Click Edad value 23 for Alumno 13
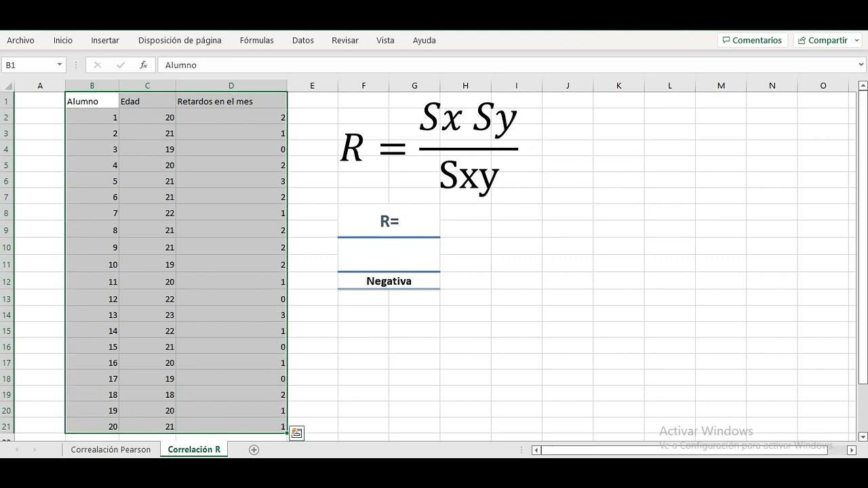Screen dimensions: 868x488 (x=147, y=315)
